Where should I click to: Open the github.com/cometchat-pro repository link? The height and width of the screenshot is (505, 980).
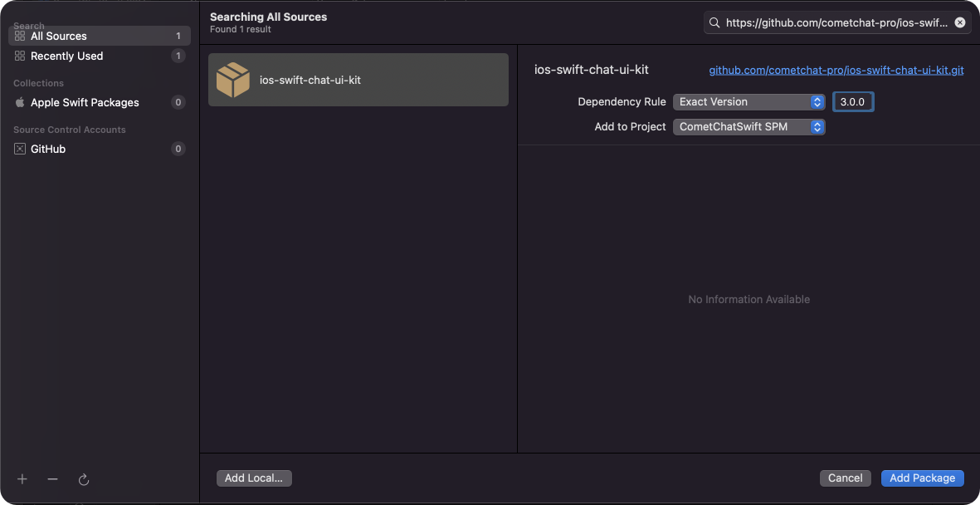click(836, 70)
